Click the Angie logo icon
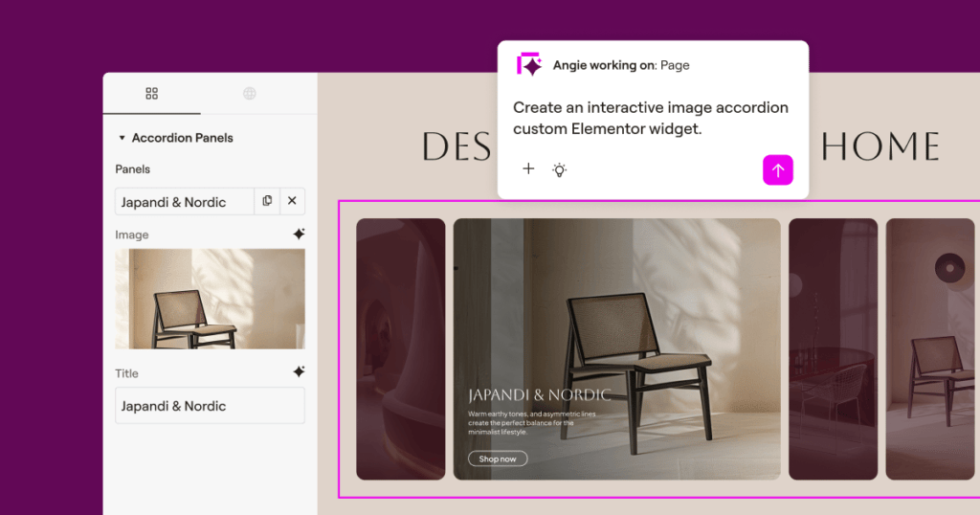The height and width of the screenshot is (515, 980). (x=529, y=65)
